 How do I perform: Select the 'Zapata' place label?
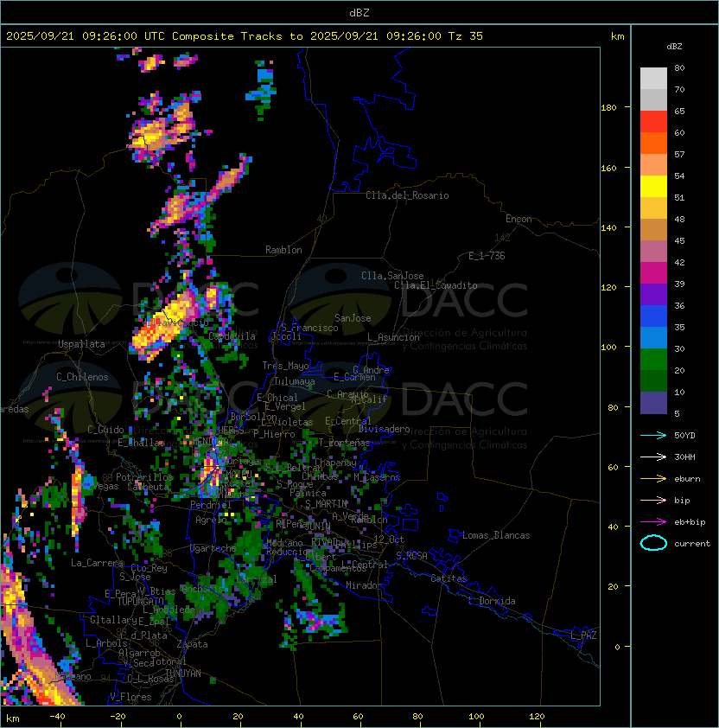192,644
